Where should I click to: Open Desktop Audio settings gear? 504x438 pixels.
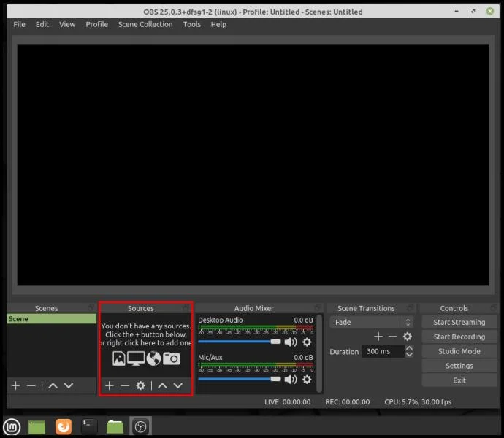pos(307,342)
